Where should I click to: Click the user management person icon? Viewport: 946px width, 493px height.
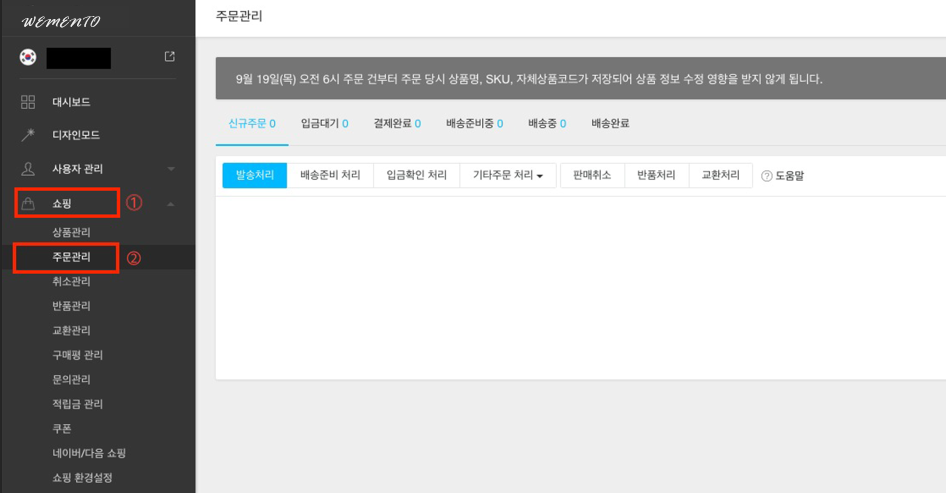pos(28,169)
